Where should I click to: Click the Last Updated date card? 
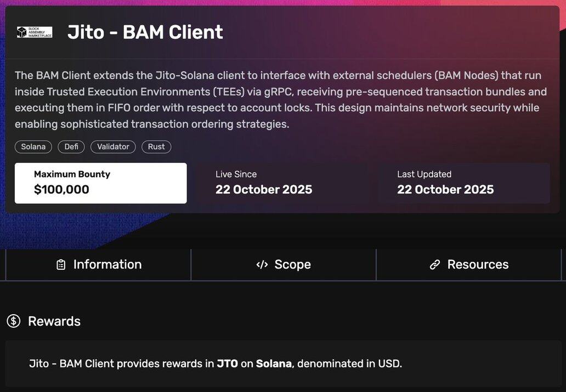click(464, 183)
